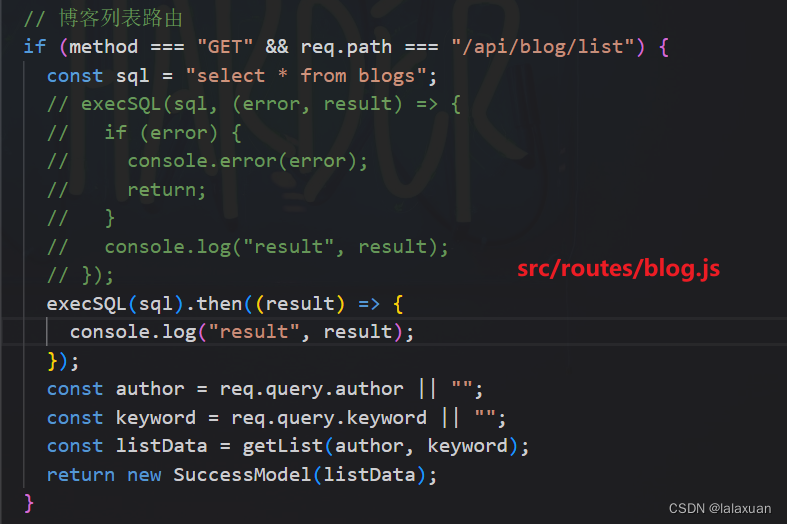The image size is (787, 524).
Task: Click the "method" identifier in the if statement
Action: pyautogui.click(x=103, y=47)
